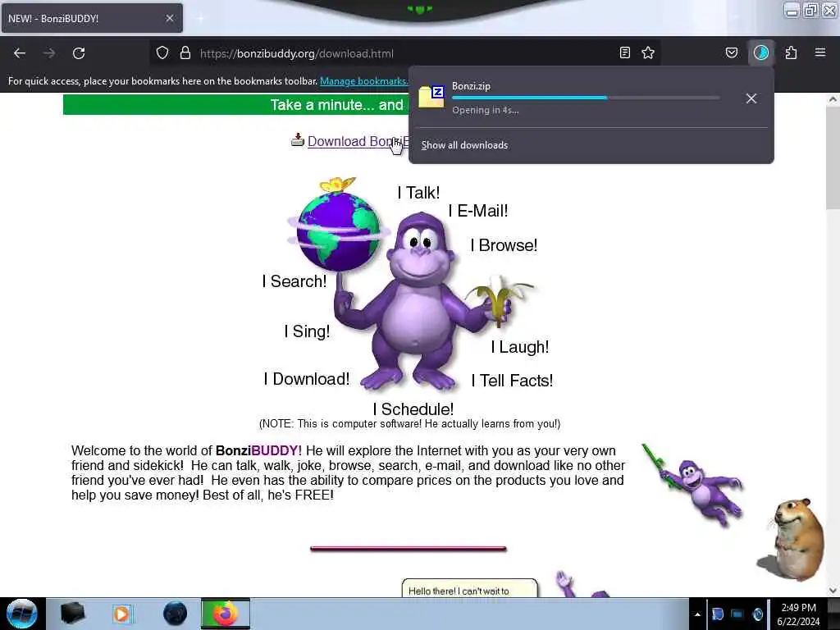
Task: Click the hamster character on the desktop
Action: [x=792, y=539]
